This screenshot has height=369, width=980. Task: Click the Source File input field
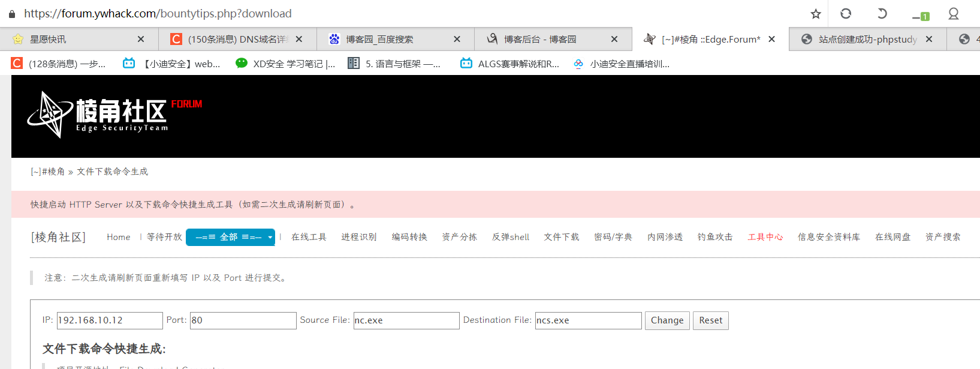406,320
